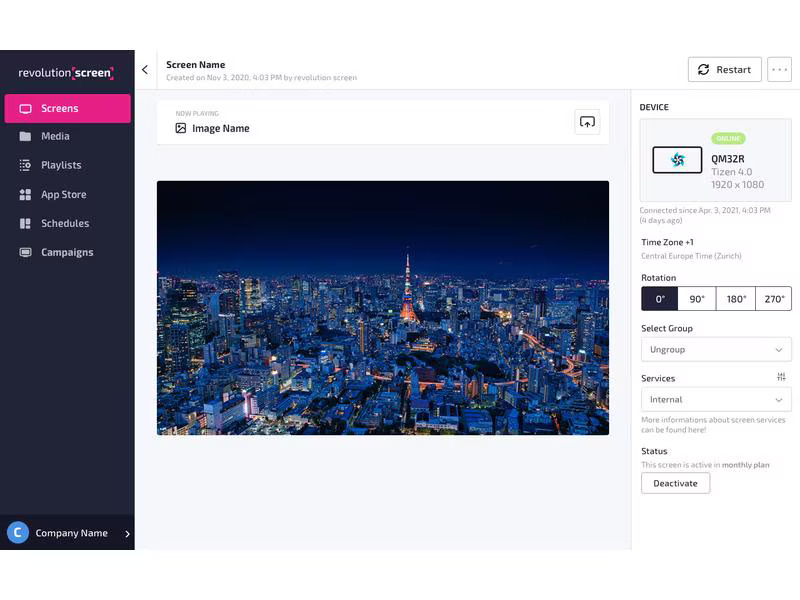The image size is (800, 600).
Task: Click the Central Europe Time (Zurich) text
Action: pos(691,256)
